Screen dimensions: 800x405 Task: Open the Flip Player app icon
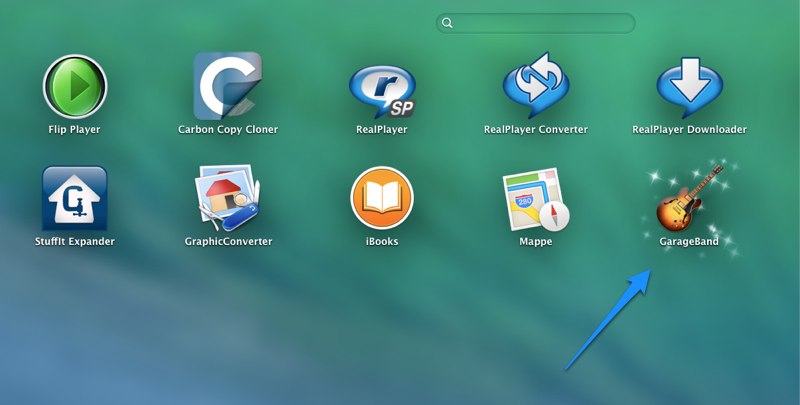point(75,87)
